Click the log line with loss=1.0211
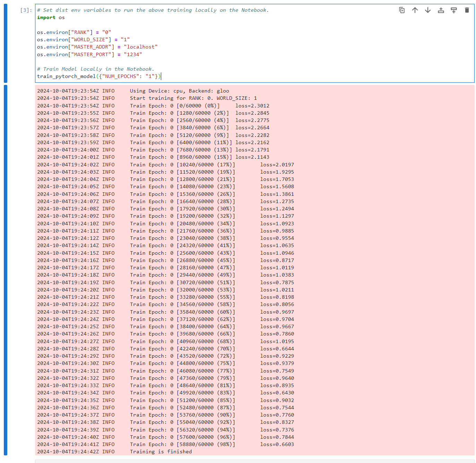 pos(166,290)
